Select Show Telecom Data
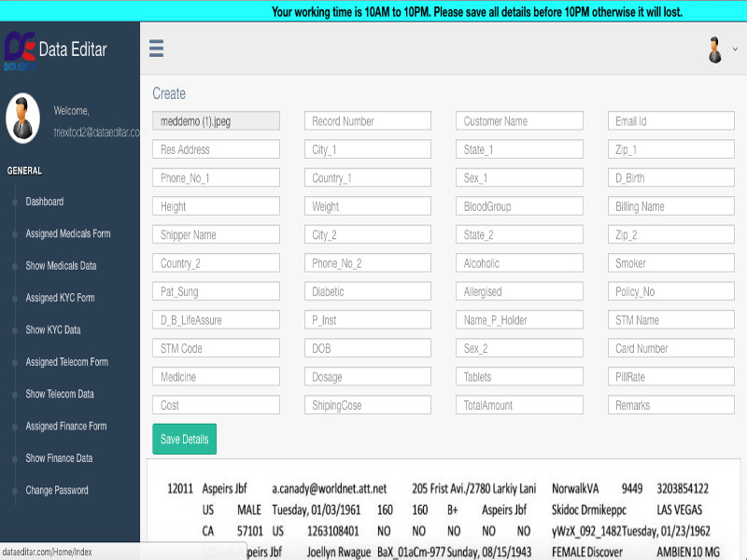The height and width of the screenshot is (560, 747). 60,394
